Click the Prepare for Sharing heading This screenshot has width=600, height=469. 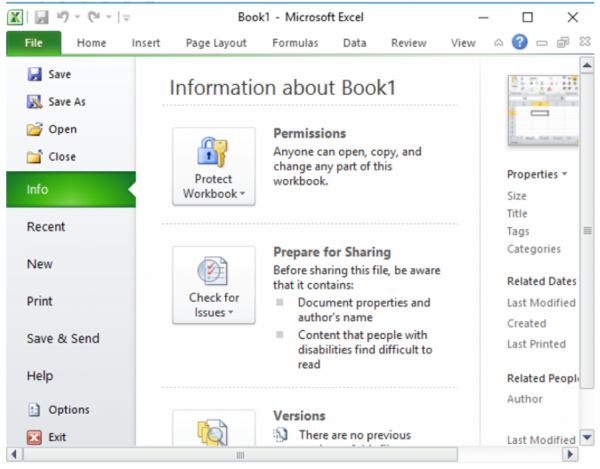click(332, 252)
